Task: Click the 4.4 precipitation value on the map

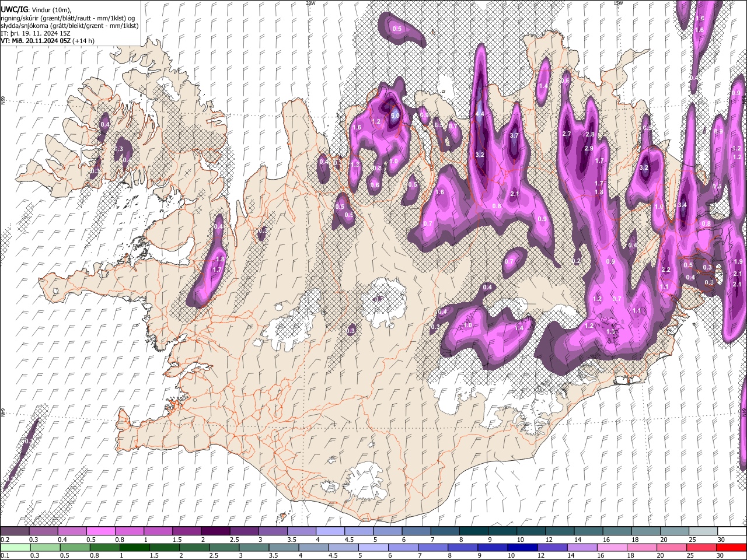Action: pos(480,114)
